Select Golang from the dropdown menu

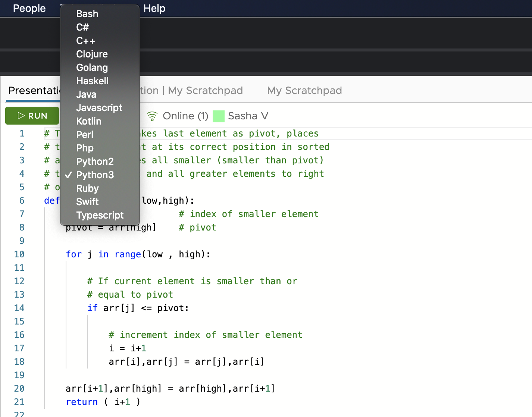click(x=92, y=68)
